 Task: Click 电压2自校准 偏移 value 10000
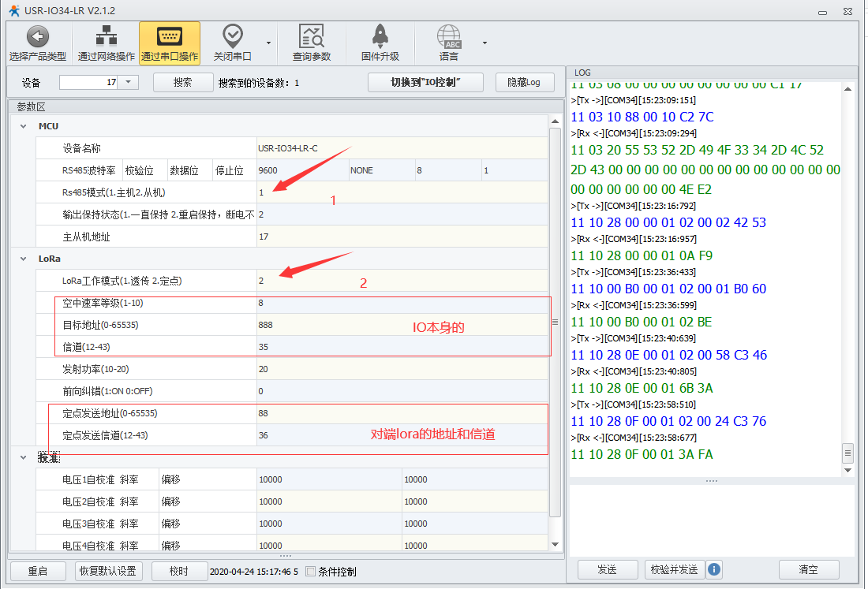[475, 501]
